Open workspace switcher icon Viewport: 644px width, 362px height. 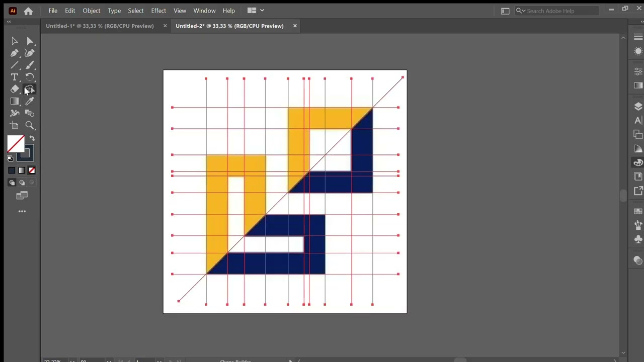tap(505, 11)
